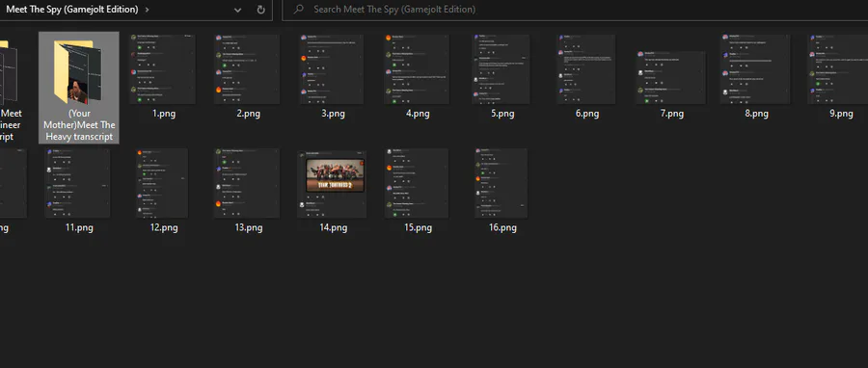Viewport: 868px width, 368px height.
Task: Select the 7.png thumbnail
Action: point(672,77)
